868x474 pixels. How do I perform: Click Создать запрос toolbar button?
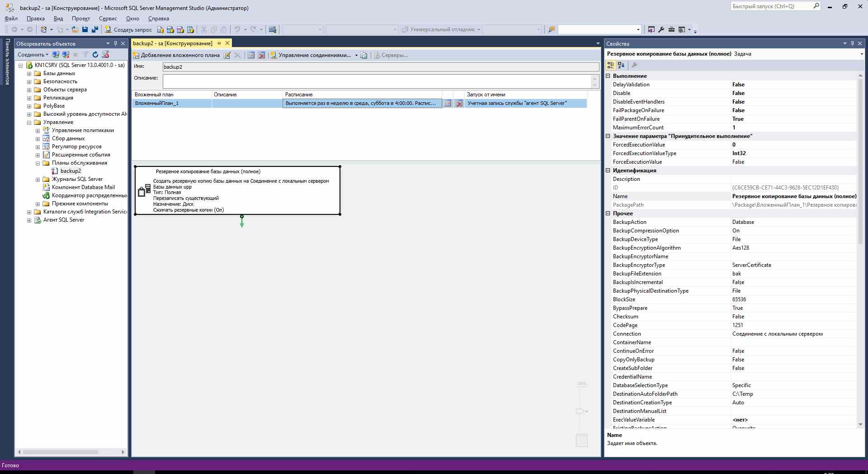128,29
